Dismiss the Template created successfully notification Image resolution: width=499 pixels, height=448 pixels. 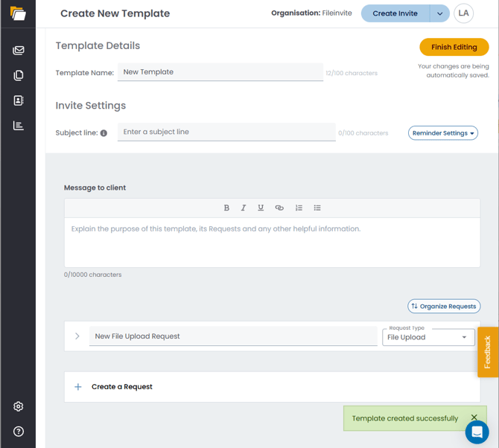[474, 418]
